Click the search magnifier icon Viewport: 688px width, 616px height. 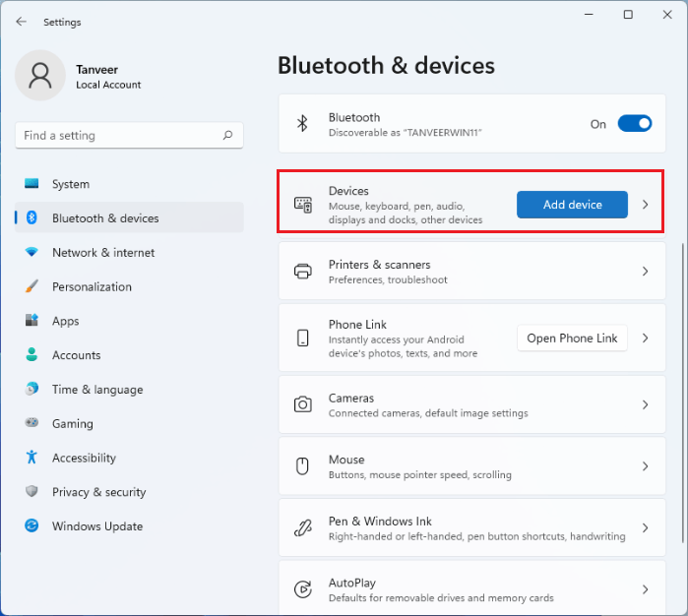tap(227, 135)
